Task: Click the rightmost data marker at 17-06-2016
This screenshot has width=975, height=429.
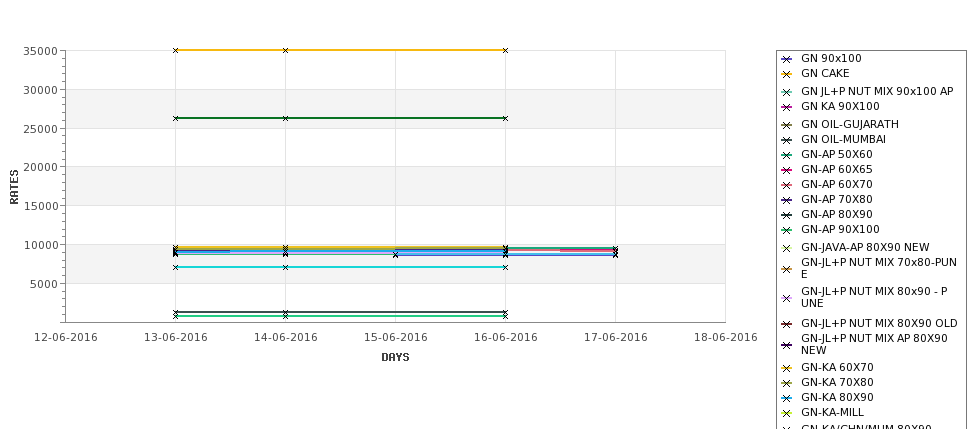Action: tap(615, 252)
